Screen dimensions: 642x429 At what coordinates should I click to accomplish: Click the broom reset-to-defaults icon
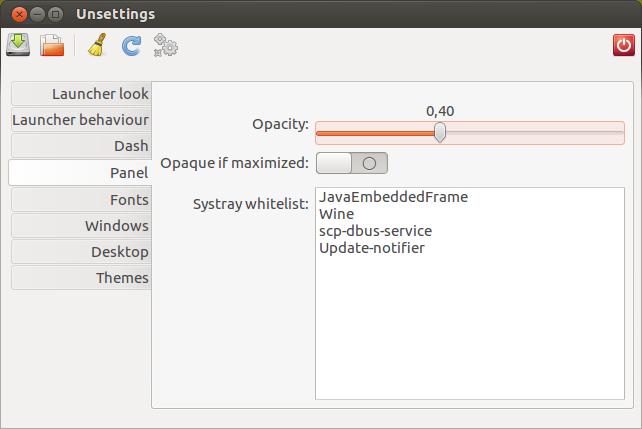[97, 45]
